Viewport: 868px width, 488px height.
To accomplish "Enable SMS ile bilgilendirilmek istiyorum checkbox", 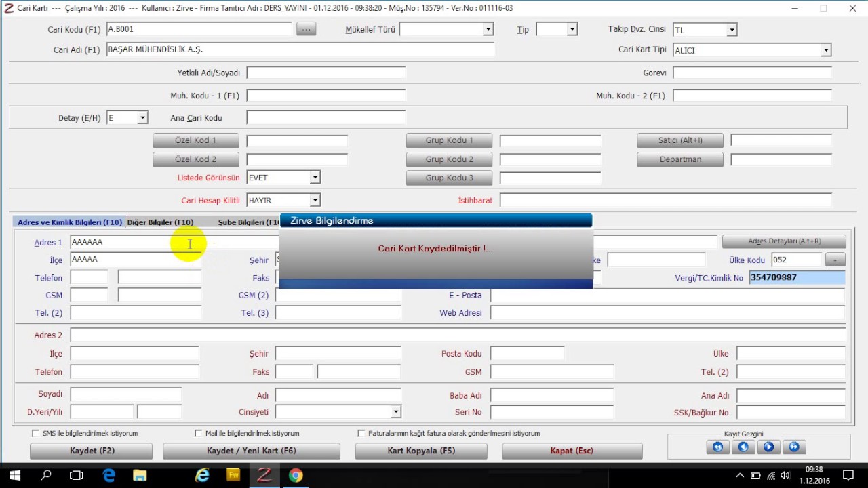I will 36,433.
